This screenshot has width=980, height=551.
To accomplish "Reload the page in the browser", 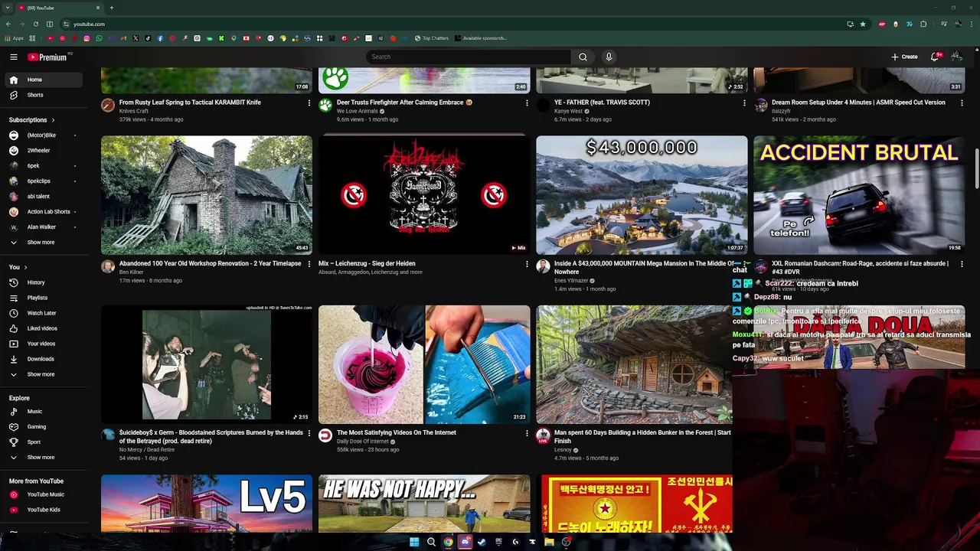I will click(x=35, y=24).
